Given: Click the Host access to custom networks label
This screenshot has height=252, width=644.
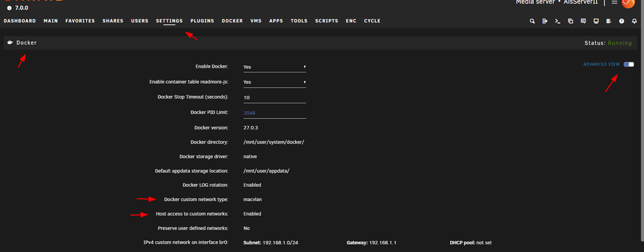Looking at the screenshot, I should (192, 214).
